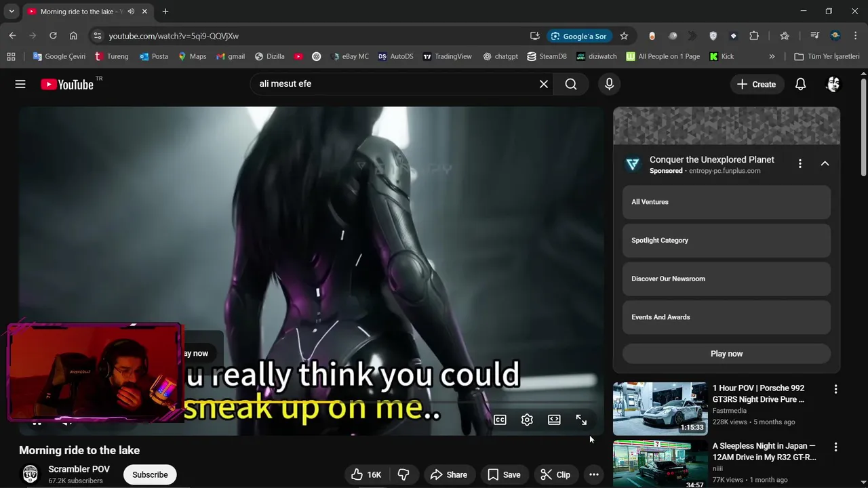Open the Google Çeviri bookmark
This screenshot has width=868, height=488.
click(x=59, y=56)
